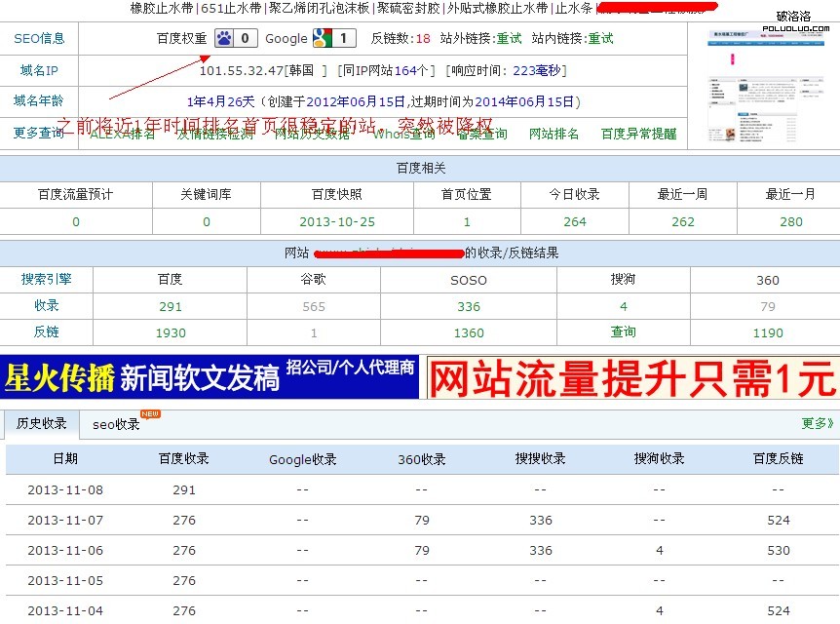Click the domain creation date 2012年06月15日
This screenshot has height=624, width=840.
click(x=356, y=101)
